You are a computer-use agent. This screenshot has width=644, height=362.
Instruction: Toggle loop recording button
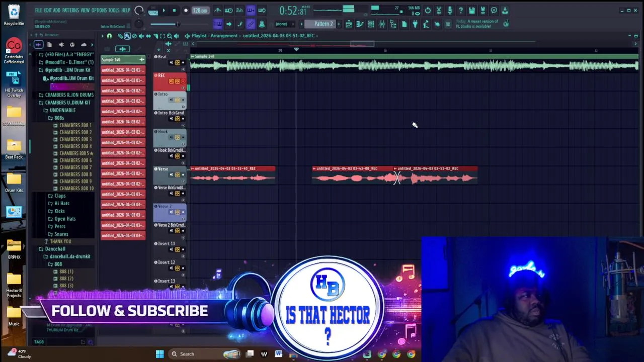[262, 10]
